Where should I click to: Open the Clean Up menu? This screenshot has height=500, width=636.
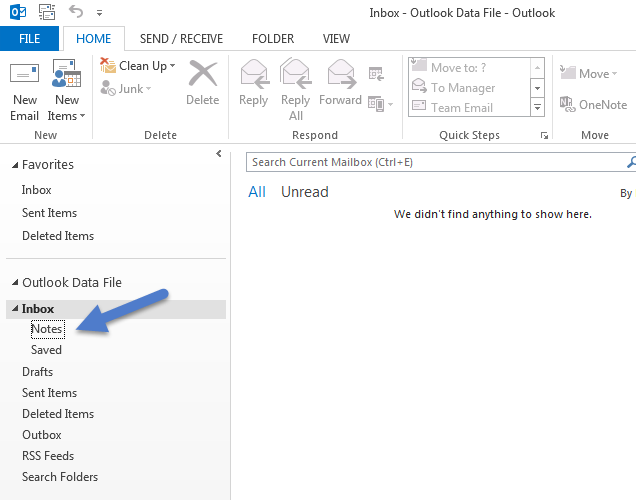(138, 66)
